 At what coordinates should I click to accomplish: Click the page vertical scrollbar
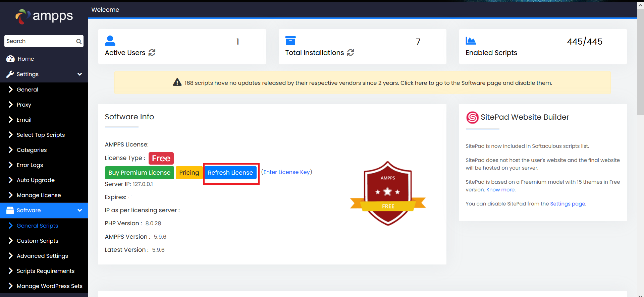point(640,62)
